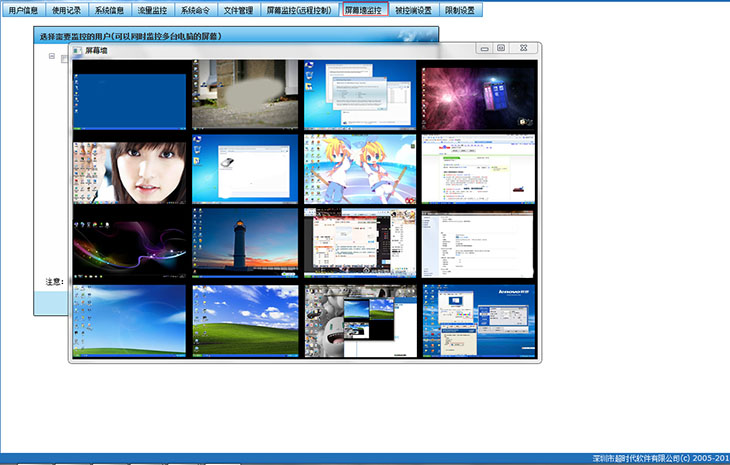
Task: Open the Lenovo desktop screen thumbnail
Action: point(480,321)
